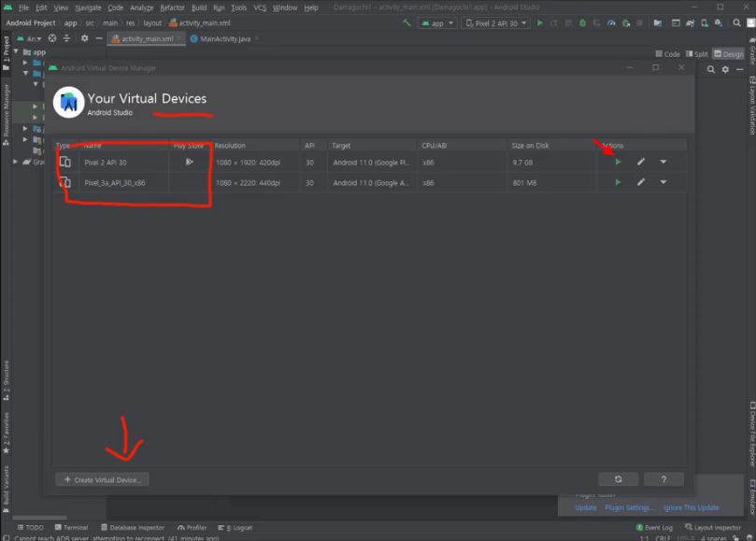
Task: Switch editor to Design view
Action: pos(729,54)
